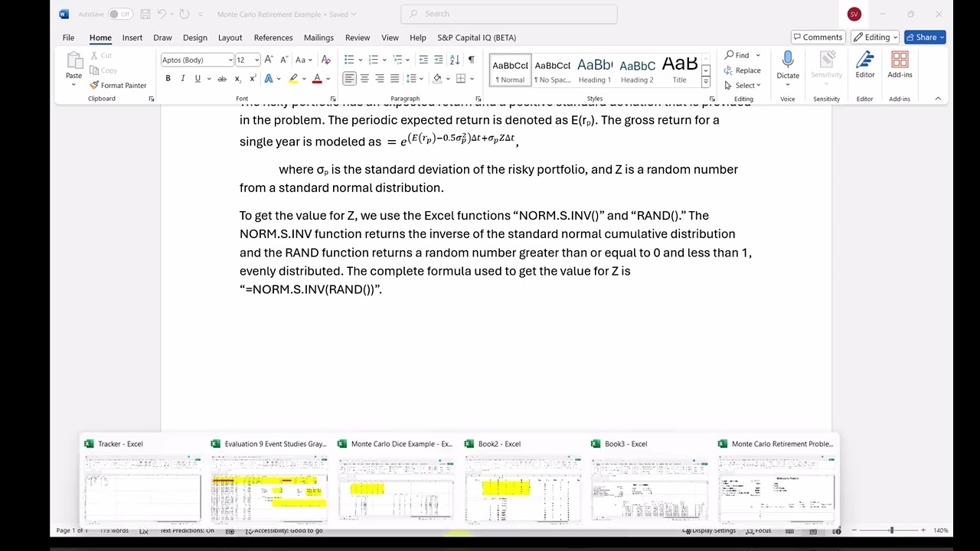Screen dimensions: 980x551
Task: Switch to the Draw tab
Action: [162, 37]
